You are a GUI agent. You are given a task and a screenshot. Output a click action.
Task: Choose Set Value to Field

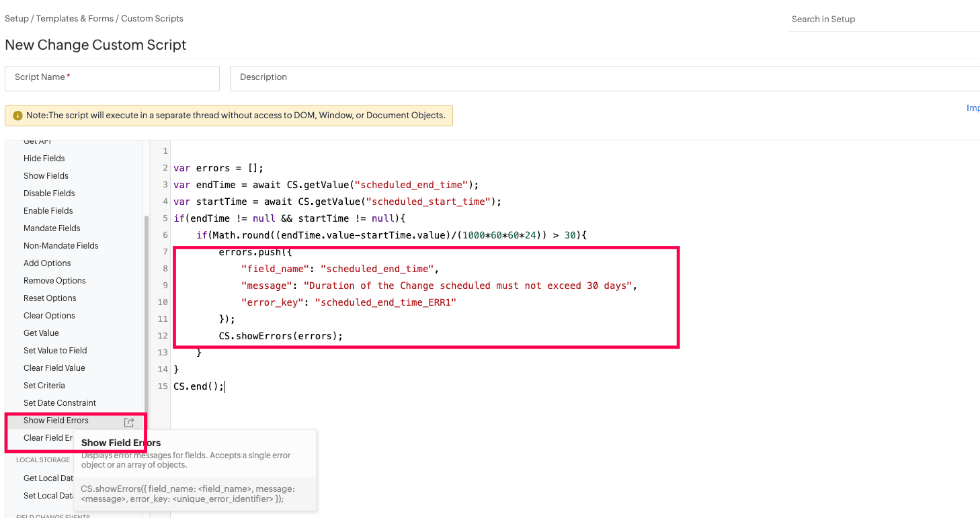tap(55, 351)
